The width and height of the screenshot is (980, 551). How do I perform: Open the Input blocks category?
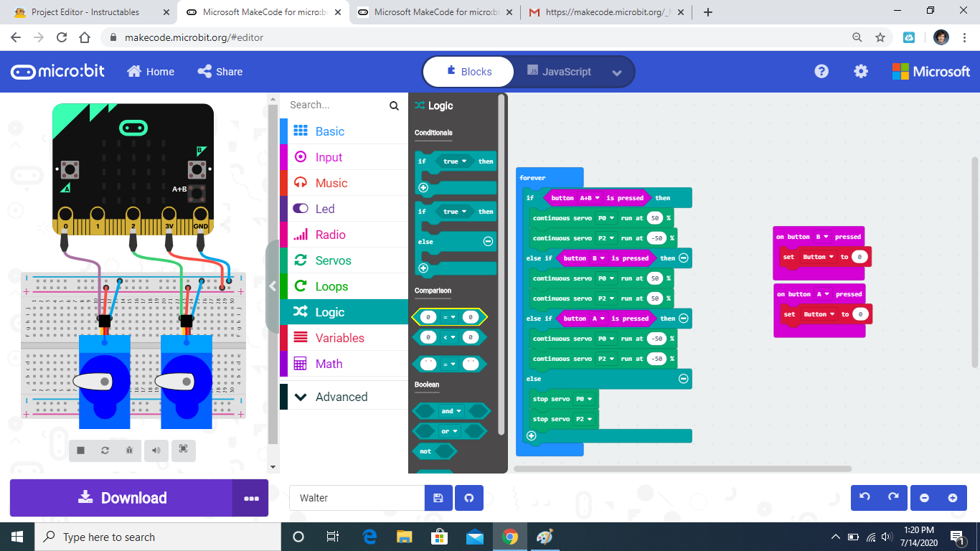pyautogui.click(x=344, y=157)
